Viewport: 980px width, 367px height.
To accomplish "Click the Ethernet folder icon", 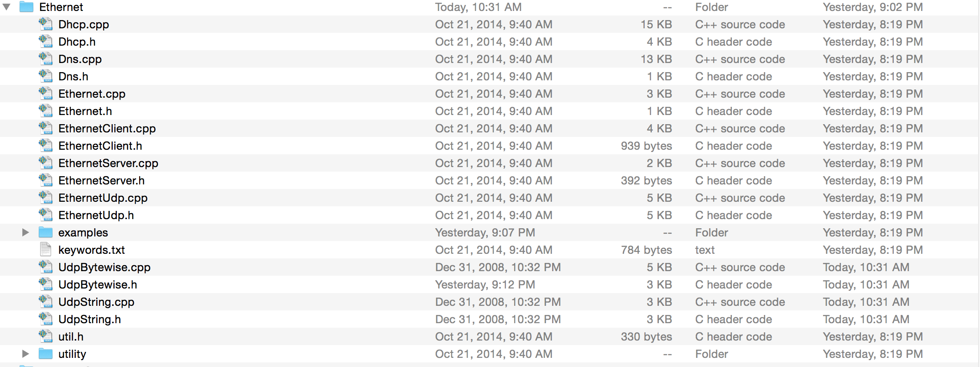I will pyautogui.click(x=26, y=7).
